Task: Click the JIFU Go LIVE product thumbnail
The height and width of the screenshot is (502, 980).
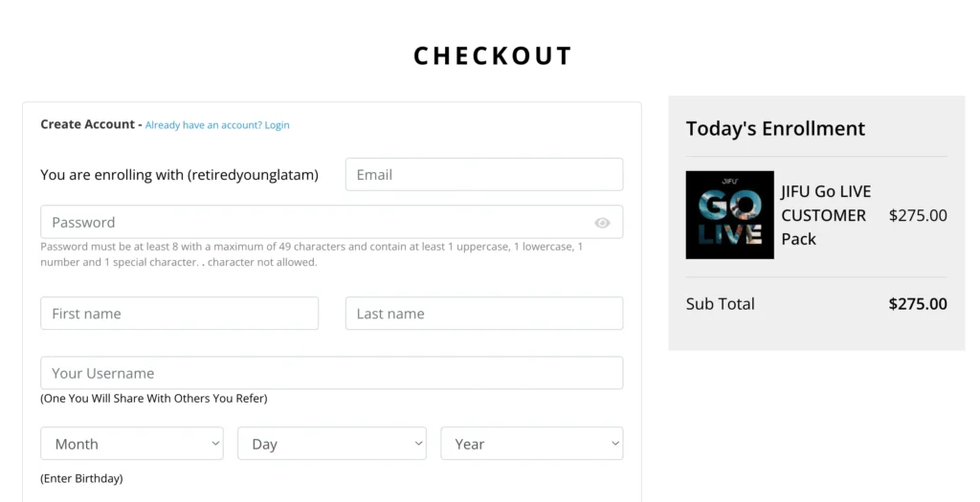Action: click(729, 215)
